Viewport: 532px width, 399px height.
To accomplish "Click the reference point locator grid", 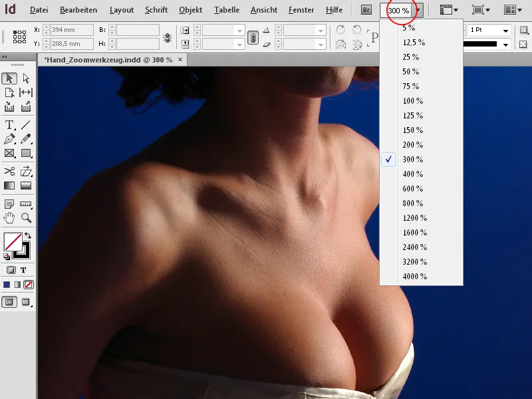I will [x=20, y=37].
